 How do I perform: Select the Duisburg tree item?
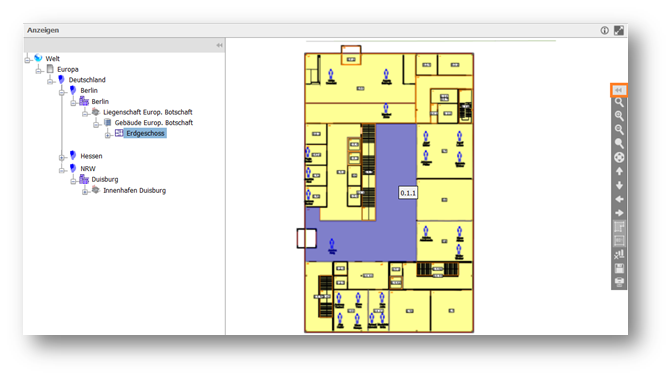pos(105,179)
